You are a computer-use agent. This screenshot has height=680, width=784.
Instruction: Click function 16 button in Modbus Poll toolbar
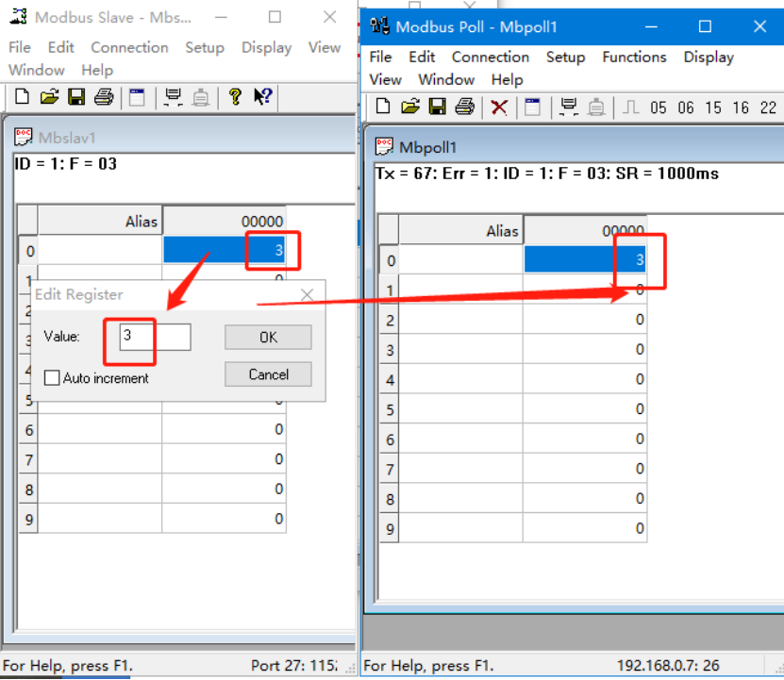point(740,108)
